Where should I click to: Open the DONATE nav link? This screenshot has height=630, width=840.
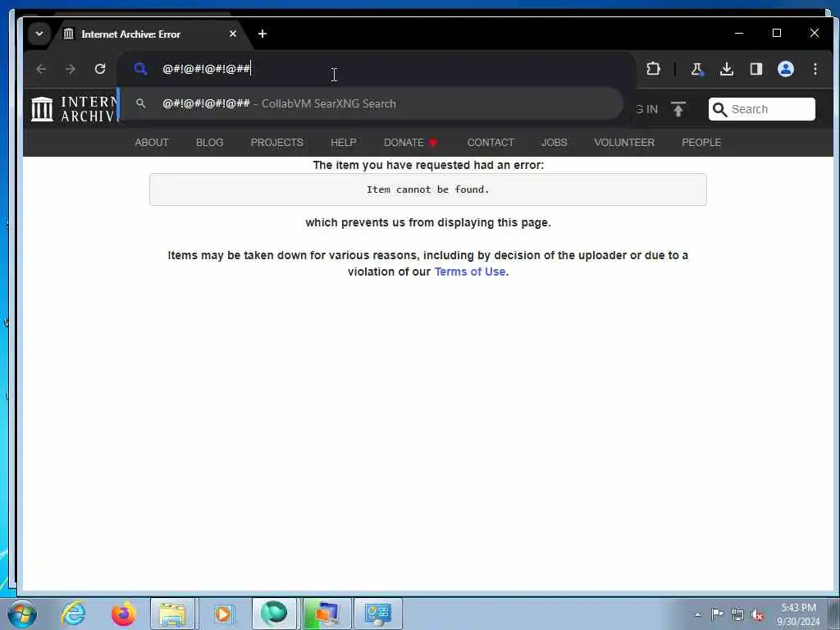(411, 143)
